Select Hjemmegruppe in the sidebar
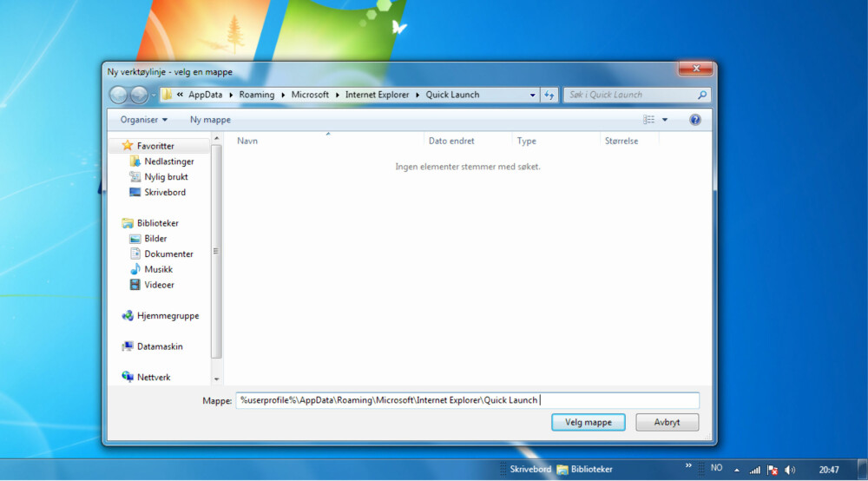 pos(168,315)
